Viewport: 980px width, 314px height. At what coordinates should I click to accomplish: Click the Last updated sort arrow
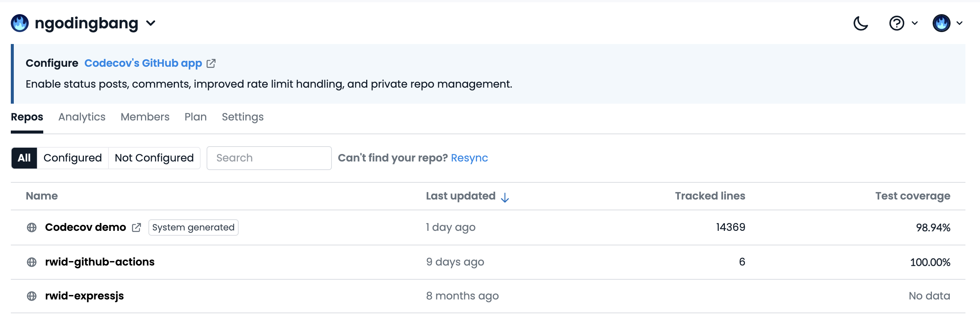point(505,198)
